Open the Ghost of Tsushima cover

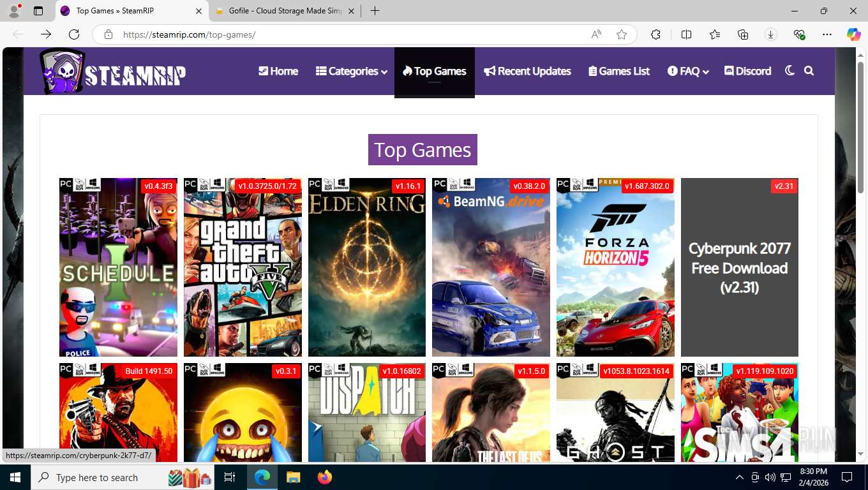tap(615, 413)
